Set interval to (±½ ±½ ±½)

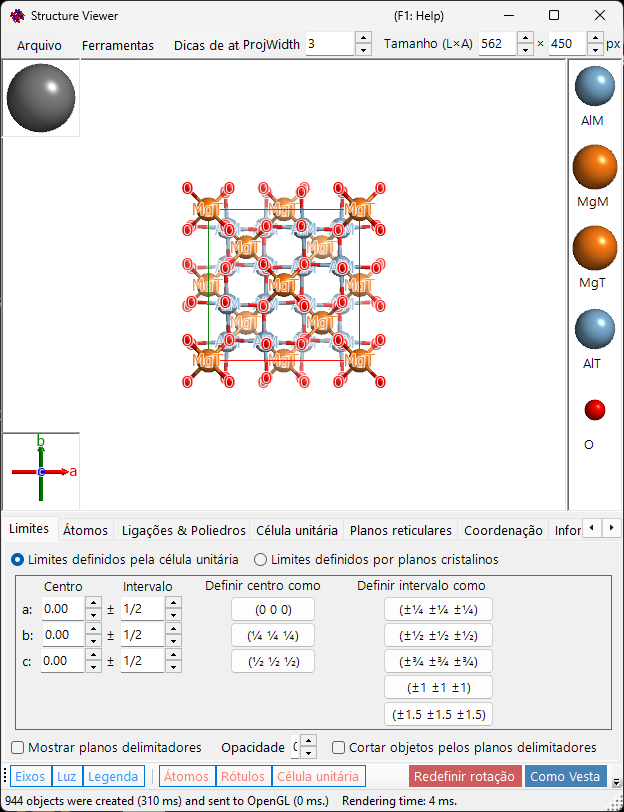(x=438, y=635)
